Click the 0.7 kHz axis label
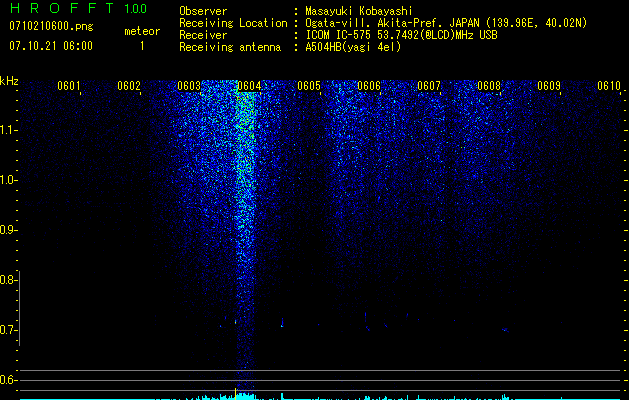629x400 pixels. coord(8,330)
